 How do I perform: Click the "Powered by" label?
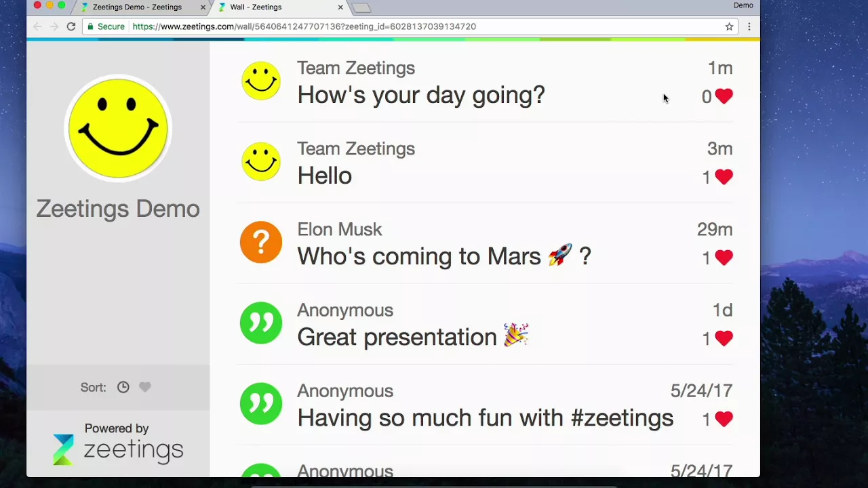pos(117,428)
